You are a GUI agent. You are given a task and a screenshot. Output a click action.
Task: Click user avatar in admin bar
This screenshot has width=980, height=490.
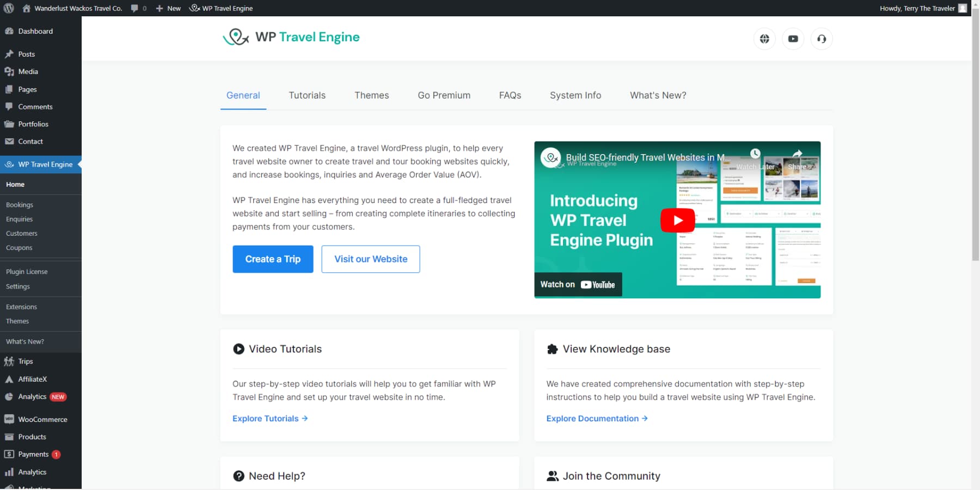tap(963, 8)
